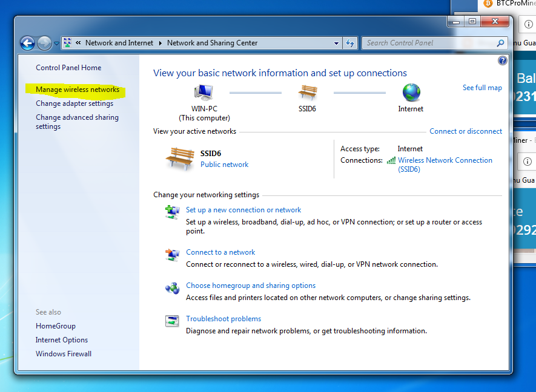This screenshot has height=392, width=536.
Task: Close the Network and Sharing Center window
Action: point(495,22)
